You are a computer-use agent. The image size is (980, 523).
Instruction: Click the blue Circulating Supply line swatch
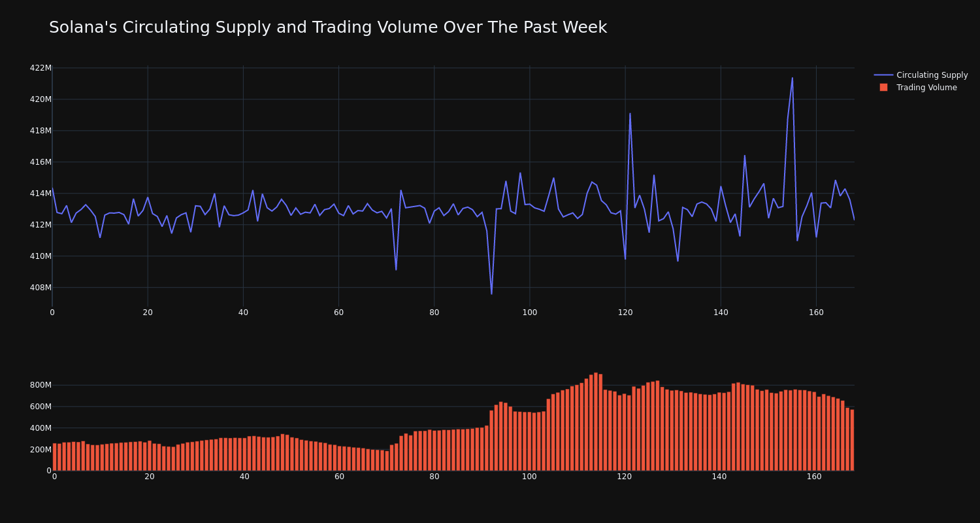point(883,75)
